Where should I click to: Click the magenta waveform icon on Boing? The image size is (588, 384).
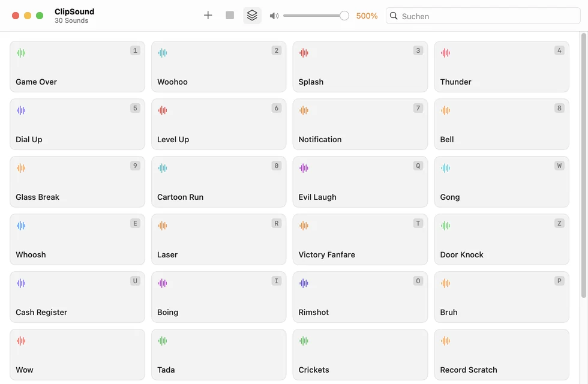(x=163, y=283)
